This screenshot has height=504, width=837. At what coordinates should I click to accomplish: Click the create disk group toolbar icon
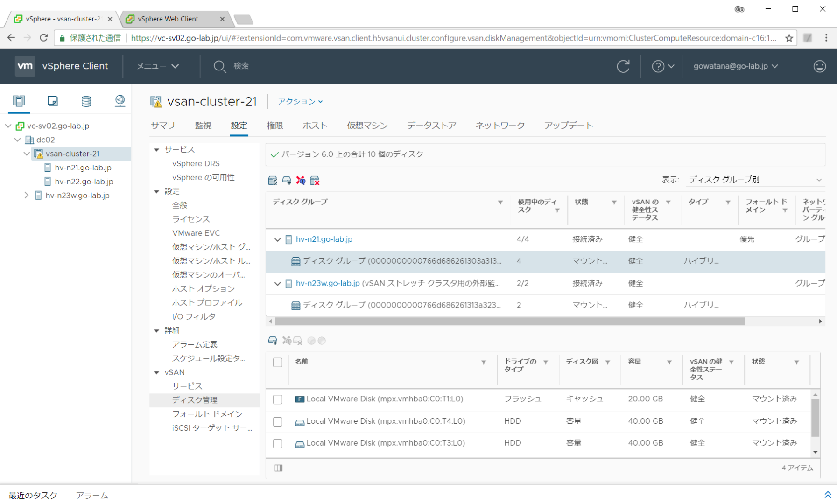[x=287, y=180]
